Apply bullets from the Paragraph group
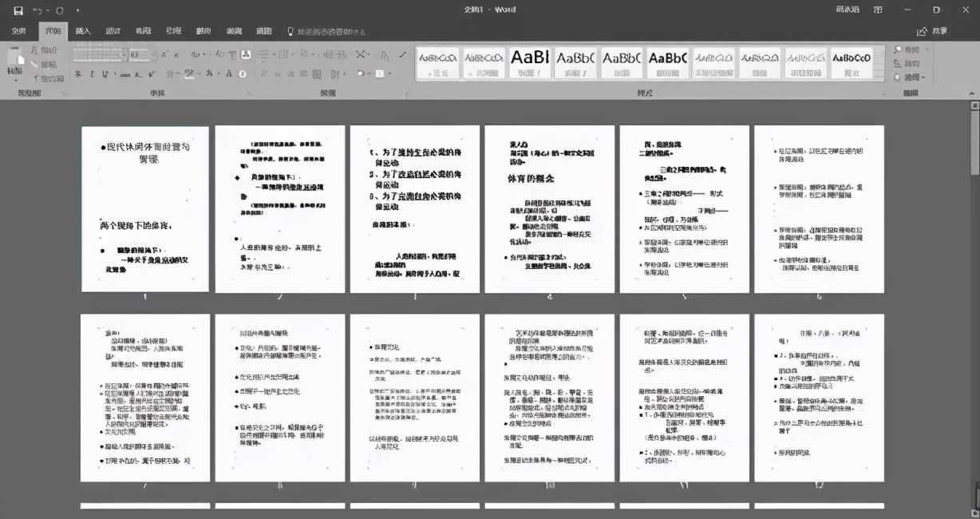This screenshot has width=980, height=519. pyautogui.click(x=263, y=53)
